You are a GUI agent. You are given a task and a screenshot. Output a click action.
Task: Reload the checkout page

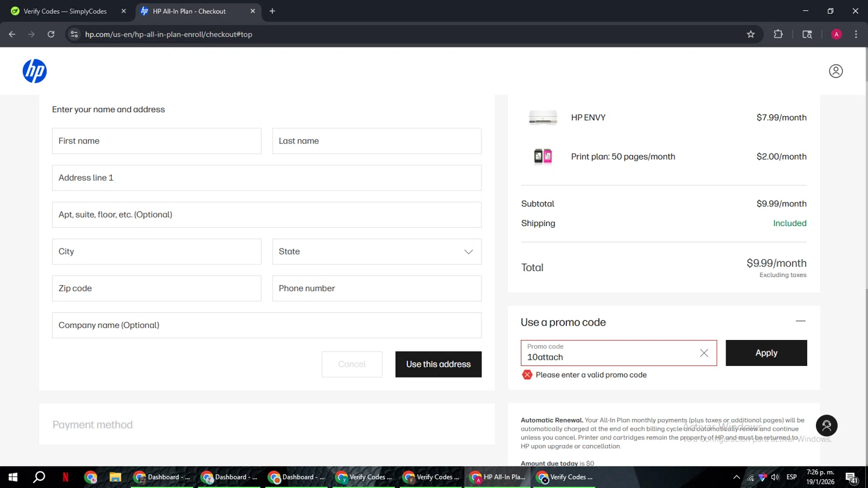point(51,34)
